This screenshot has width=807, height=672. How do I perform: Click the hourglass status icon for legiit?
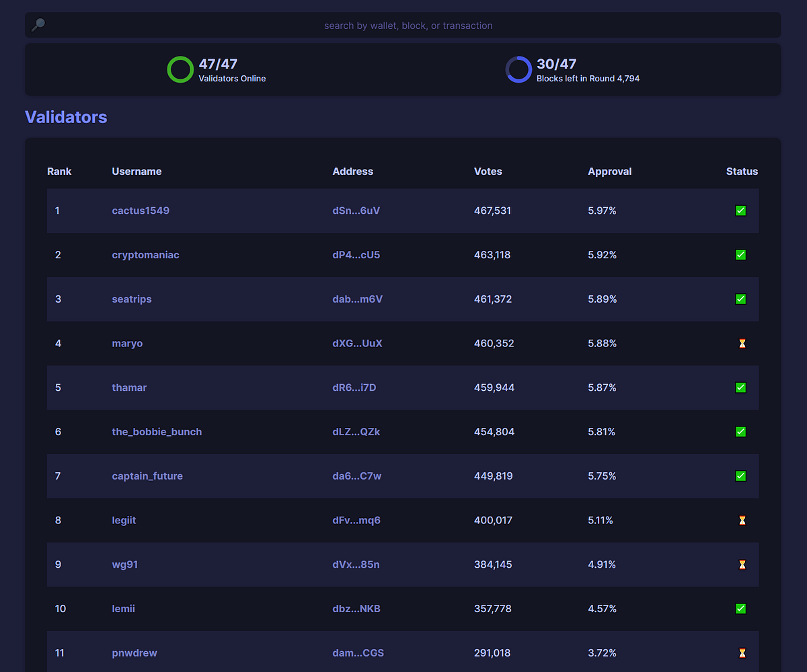pos(742,521)
